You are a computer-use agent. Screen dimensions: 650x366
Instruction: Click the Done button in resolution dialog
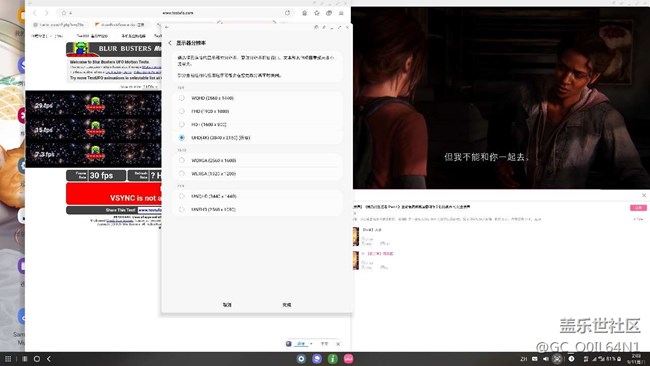pyautogui.click(x=287, y=305)
